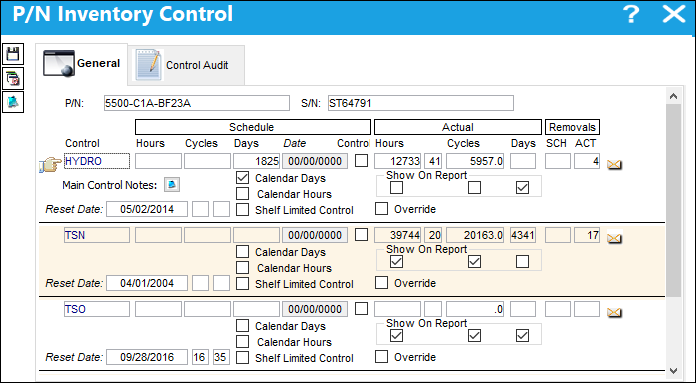The width and height of the screenshot is (696, 383).
Task: Toggle TSN schedule Control checkbox
Action: click(362, 235)
